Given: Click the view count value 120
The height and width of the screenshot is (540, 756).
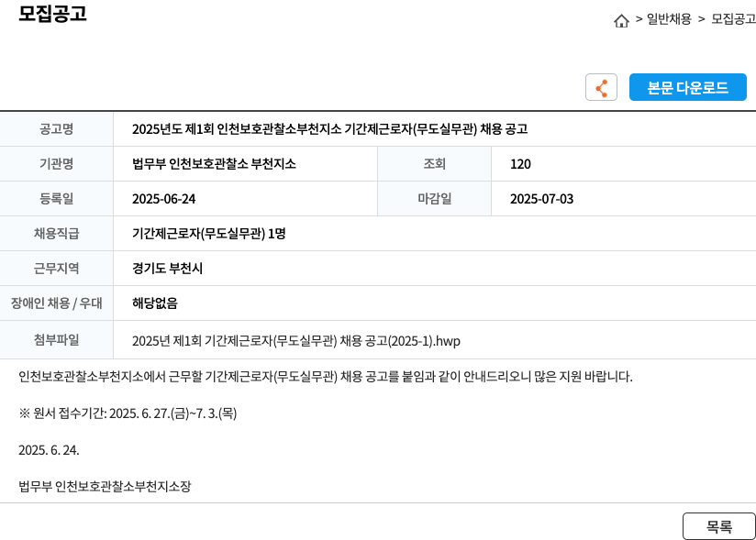Looking at the screenshot, I should point(520,164).
